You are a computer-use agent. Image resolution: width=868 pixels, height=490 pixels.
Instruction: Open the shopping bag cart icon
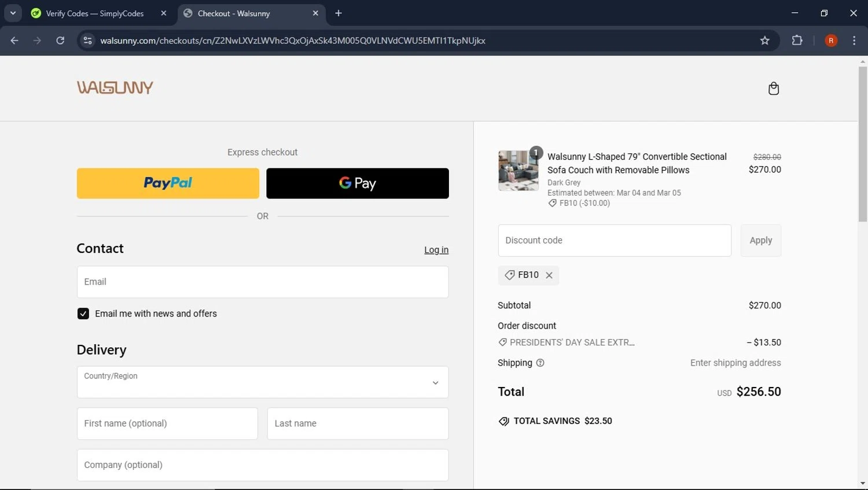pyautogui.click(x=774, y=89)
